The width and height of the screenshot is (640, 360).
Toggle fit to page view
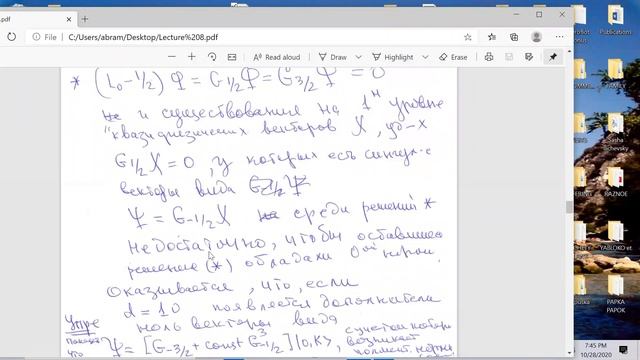pos(232,57)
